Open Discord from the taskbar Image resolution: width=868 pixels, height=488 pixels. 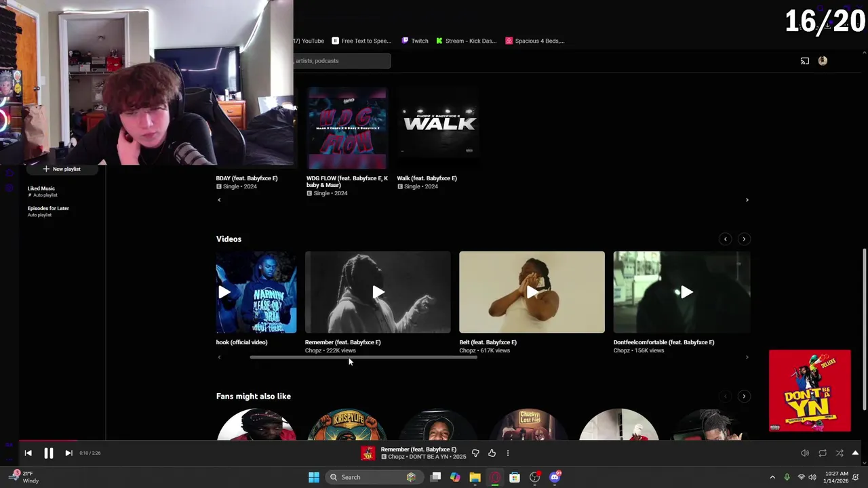[555, 477]
